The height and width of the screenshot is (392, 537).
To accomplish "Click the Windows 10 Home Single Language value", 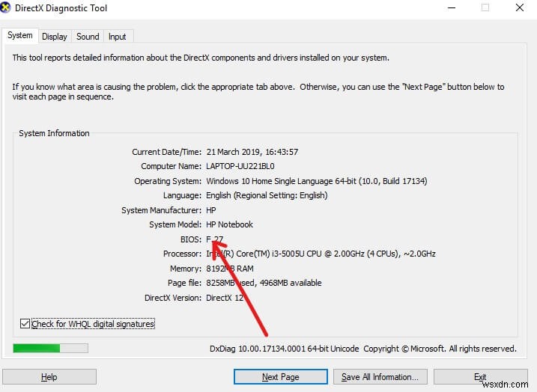I will [317, 181].
